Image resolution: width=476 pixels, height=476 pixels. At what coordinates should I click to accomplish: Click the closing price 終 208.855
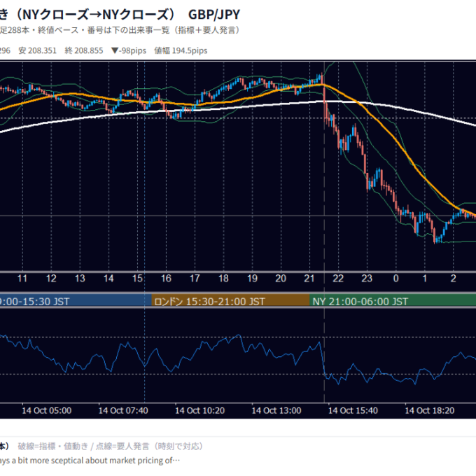point(84,50)
